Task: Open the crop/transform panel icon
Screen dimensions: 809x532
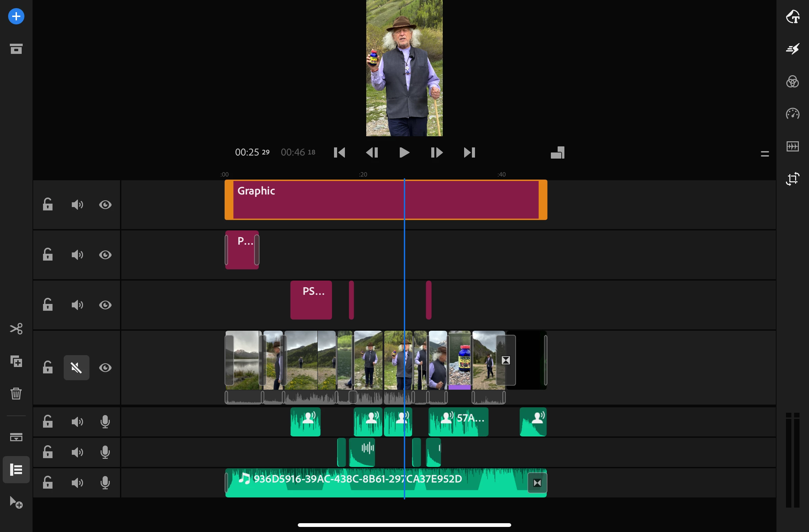Action: (793, 179)
